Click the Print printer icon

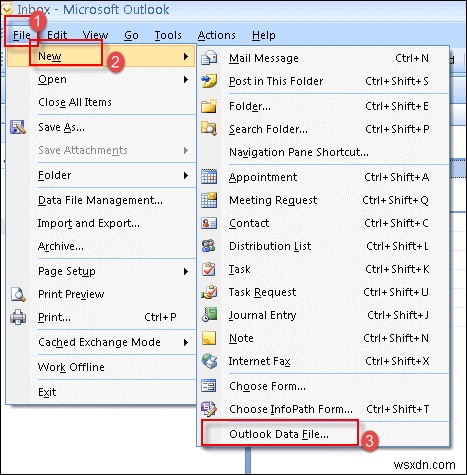click(18, 317)
